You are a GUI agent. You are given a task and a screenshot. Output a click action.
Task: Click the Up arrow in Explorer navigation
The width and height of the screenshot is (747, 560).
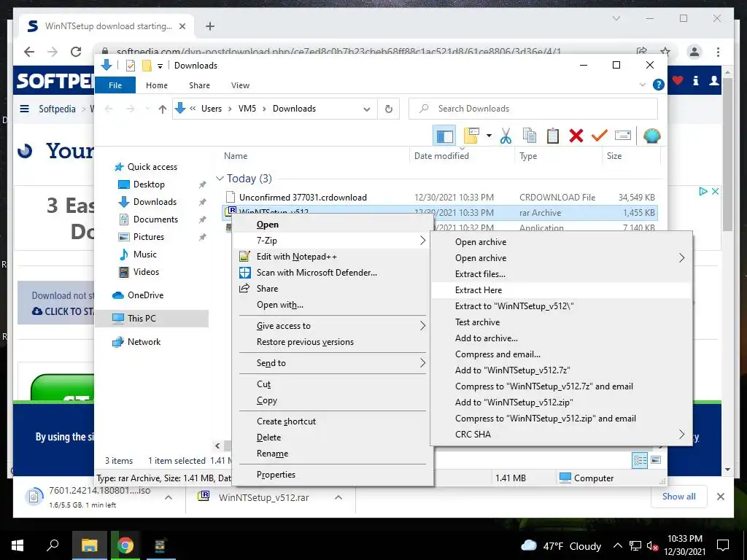[x=163, y=109]
